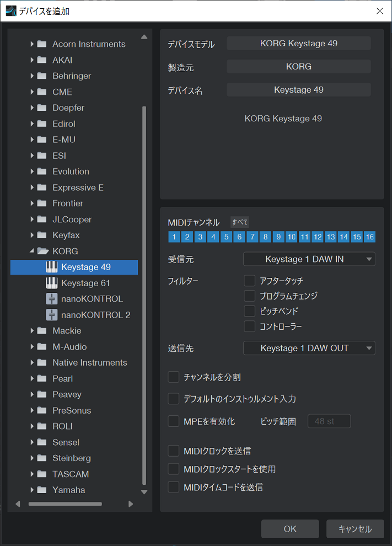Toggle MIDI channel 1 button

[x=174, y=237]
